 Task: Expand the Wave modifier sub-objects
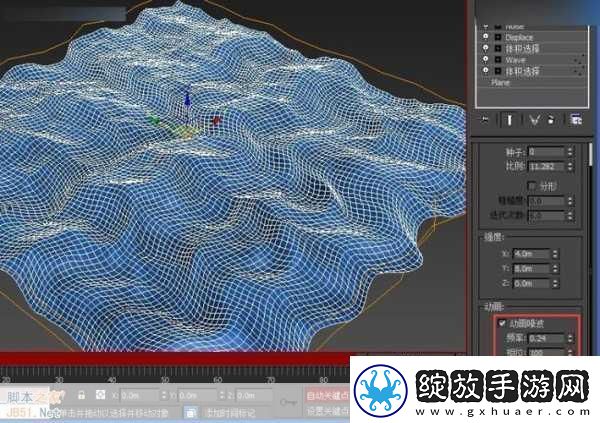(498, 60)
